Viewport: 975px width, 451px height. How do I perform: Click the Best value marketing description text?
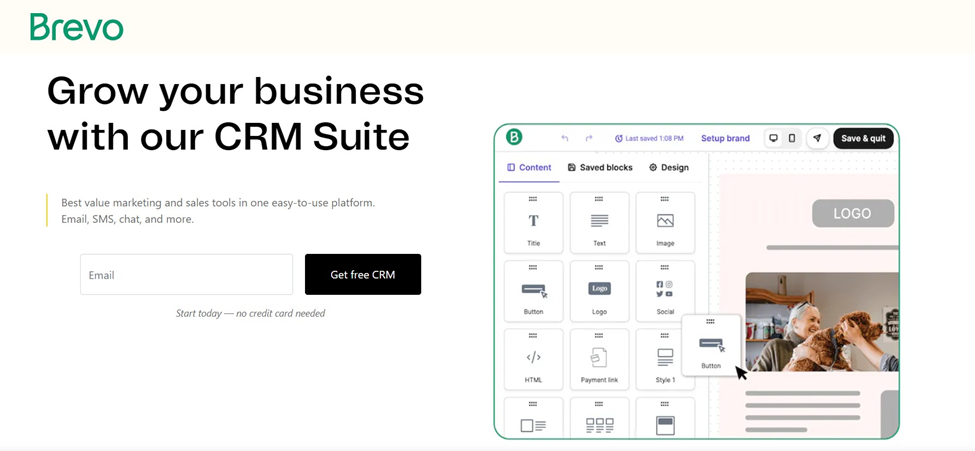coord(218,211)
